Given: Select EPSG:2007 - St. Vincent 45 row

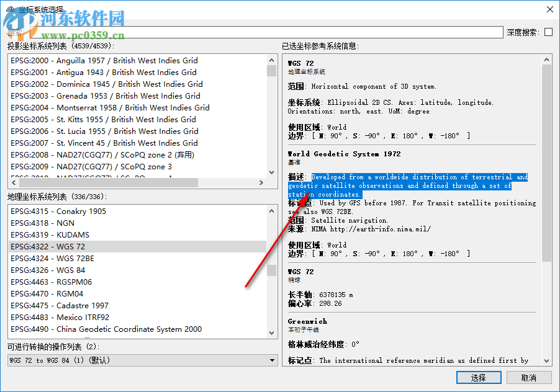Looking at the screenshot, I should [x=137, y=143].
